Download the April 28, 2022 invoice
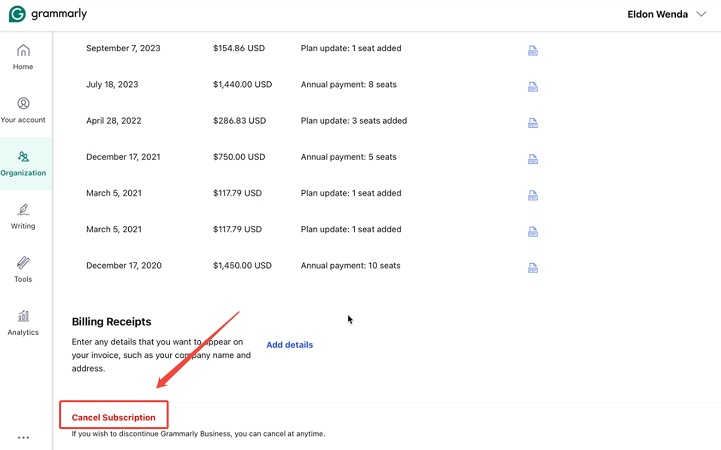The image size is (721, 450). [x=533, y=123]
